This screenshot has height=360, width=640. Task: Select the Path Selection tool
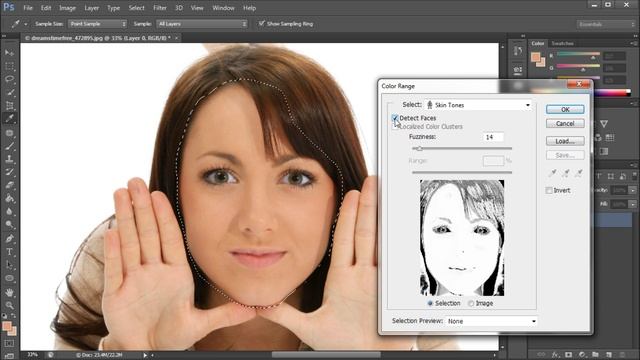[x=9, y=265]
